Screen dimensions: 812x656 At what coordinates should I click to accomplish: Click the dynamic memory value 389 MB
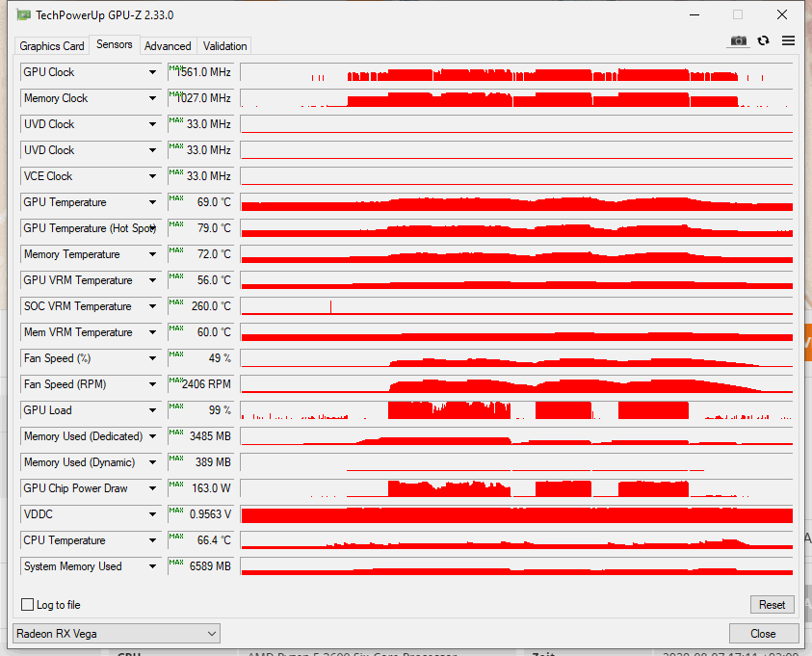click(x=201, y=462)
